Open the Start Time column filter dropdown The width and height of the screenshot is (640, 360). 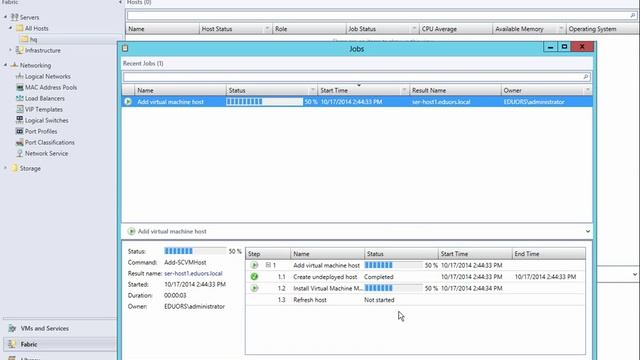(x=404, y=90)
